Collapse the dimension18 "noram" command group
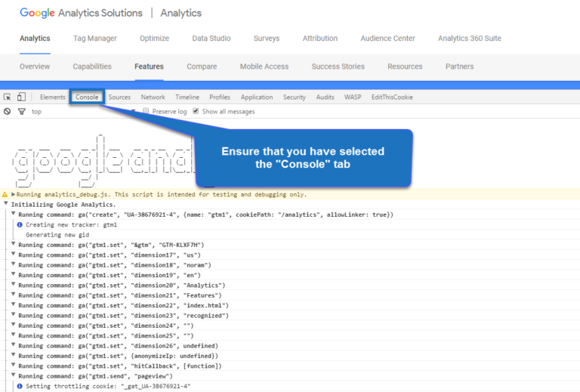Screen dimensions: 580x392 (x=14, y=264)
